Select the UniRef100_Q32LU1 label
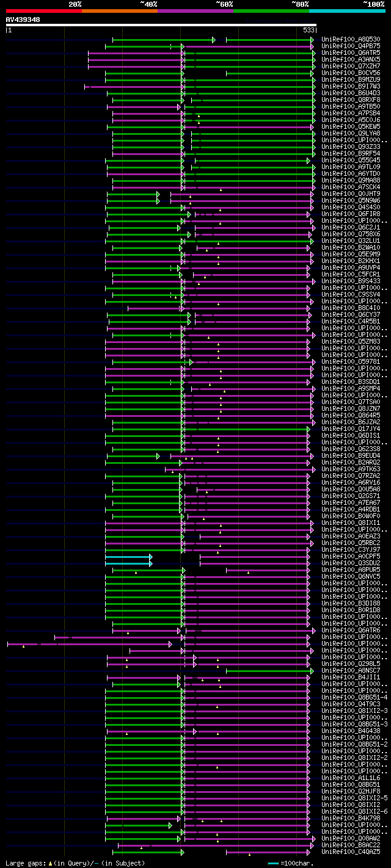391x868 pixels. [351, 241]
